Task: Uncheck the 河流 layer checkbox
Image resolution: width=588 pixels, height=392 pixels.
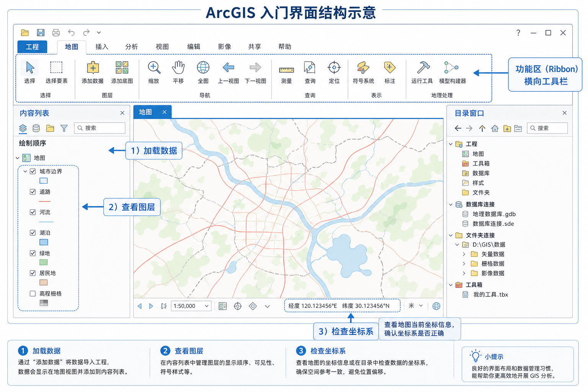Action: point(33,212)
